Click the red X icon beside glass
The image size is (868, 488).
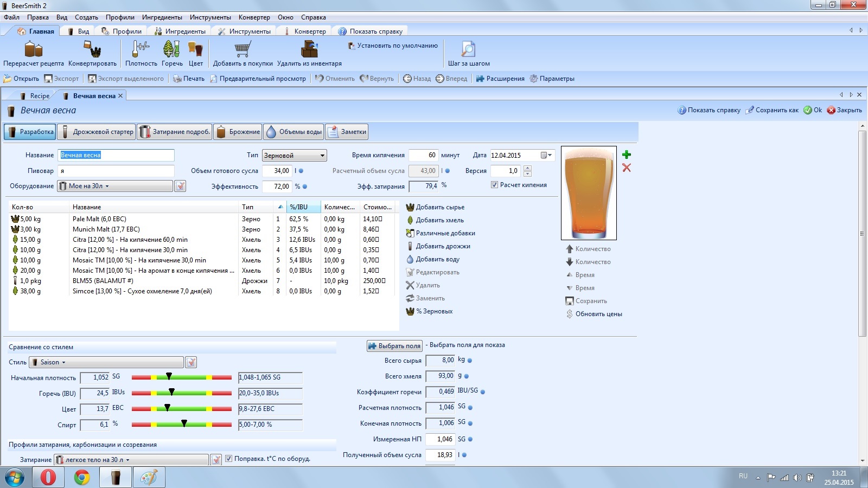627,168
